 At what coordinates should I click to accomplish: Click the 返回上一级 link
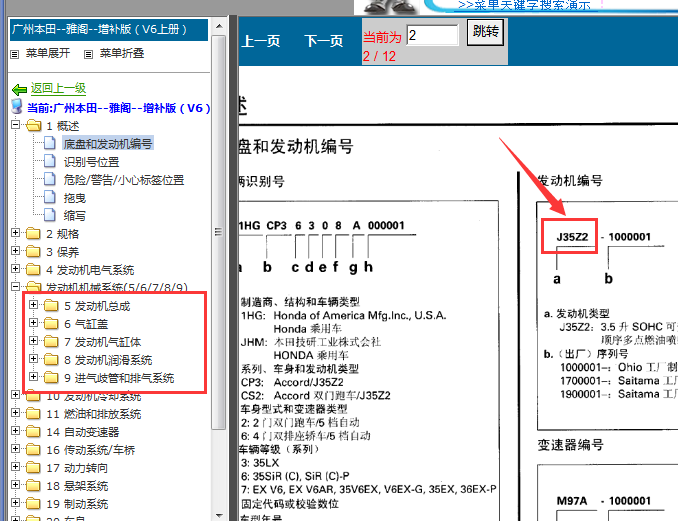[x=58, y=89]
